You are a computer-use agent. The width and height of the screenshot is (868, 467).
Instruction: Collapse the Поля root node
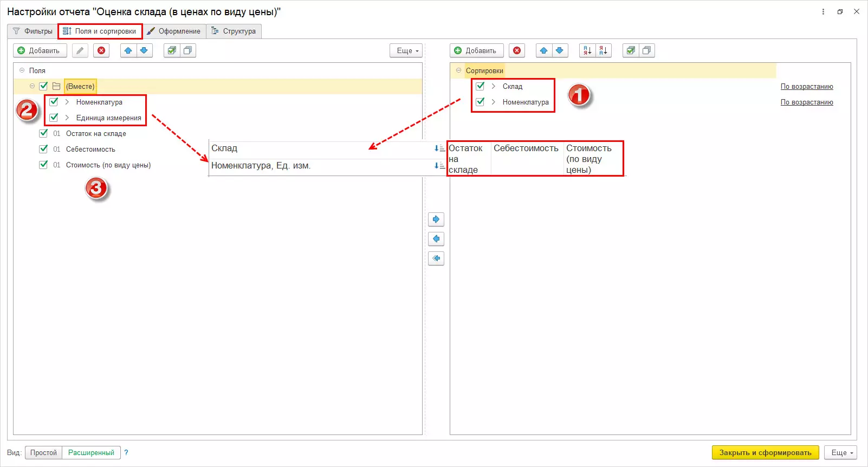[x=22, y=70]
